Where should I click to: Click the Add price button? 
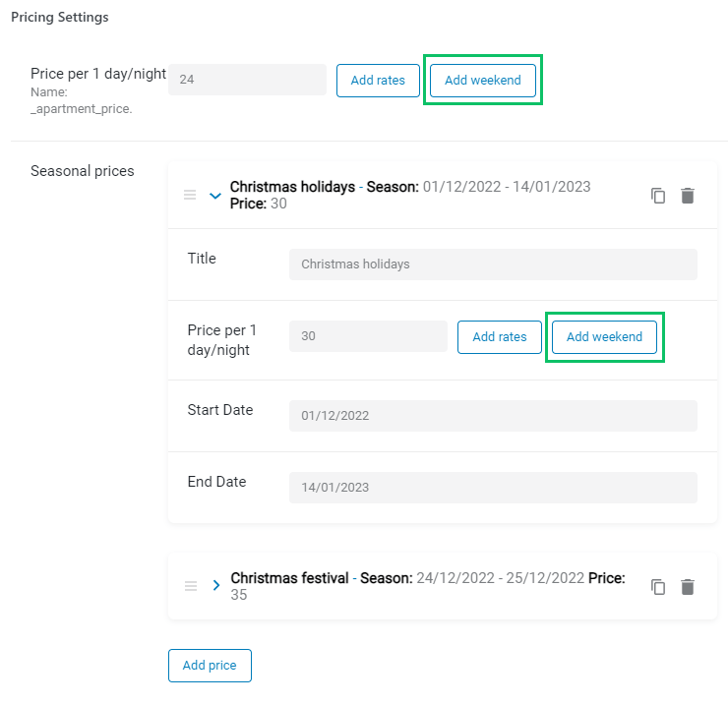tap(210, 666)
